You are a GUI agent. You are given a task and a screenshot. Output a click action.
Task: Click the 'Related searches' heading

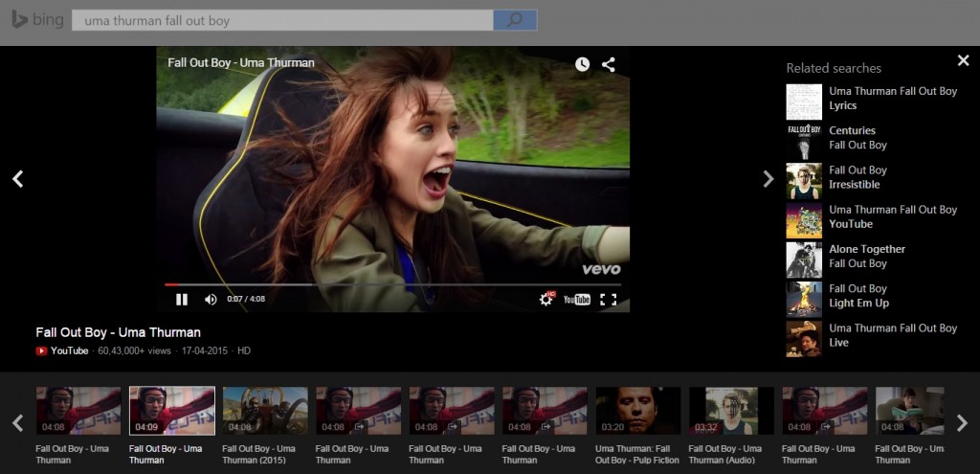pyautogui.click(x=834, y=68)
